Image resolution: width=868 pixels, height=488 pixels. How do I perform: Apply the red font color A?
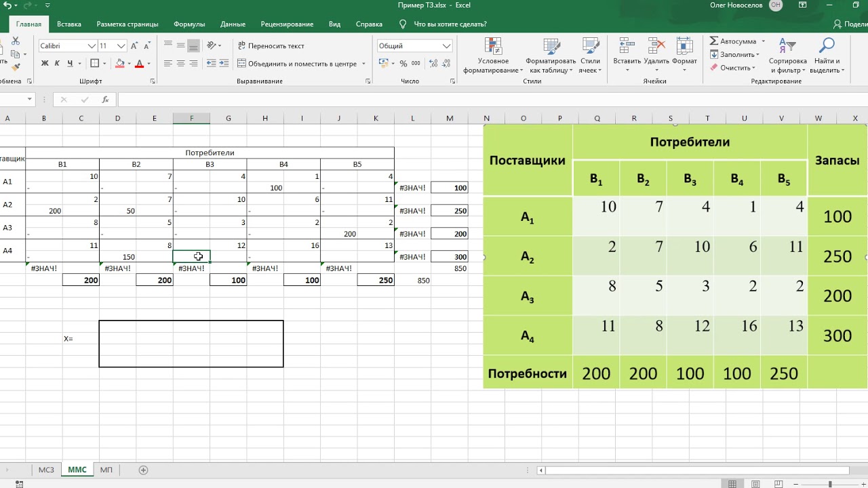(140, 64)
